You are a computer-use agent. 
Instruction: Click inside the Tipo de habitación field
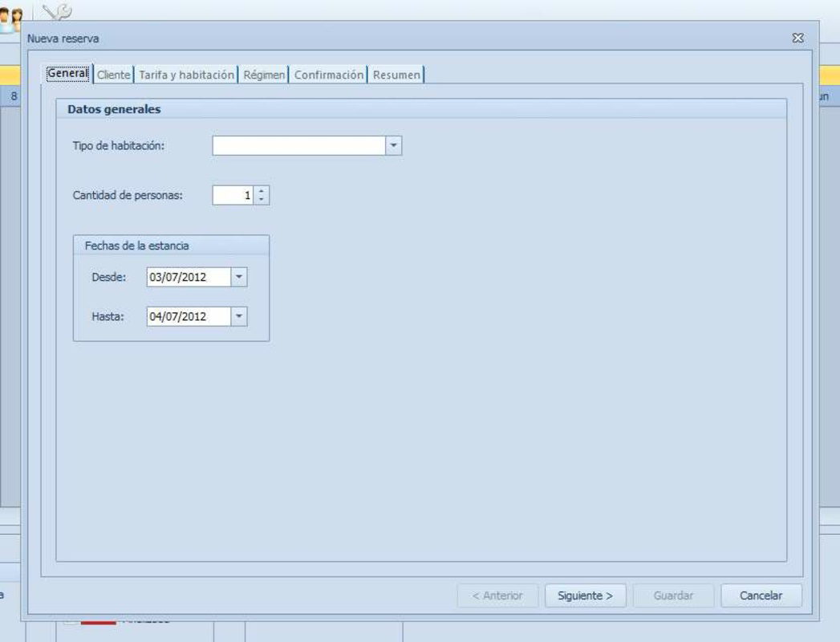click(299, 145)
